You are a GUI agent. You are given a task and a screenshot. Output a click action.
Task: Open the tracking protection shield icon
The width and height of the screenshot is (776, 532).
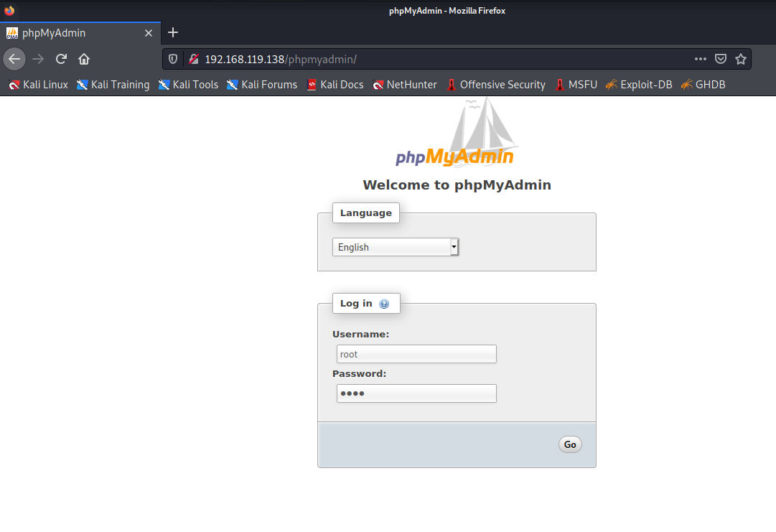click(173, 60)
